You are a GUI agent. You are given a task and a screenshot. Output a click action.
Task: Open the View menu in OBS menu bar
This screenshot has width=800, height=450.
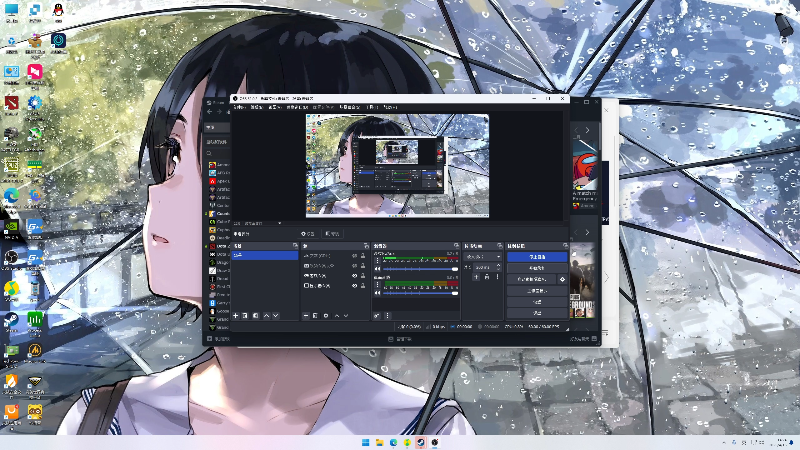click(274, 107)
